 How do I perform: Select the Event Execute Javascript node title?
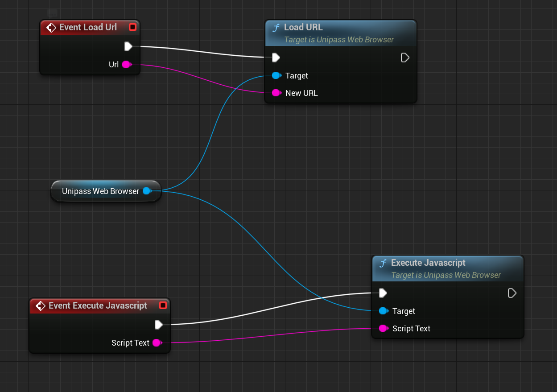(98, 305)
